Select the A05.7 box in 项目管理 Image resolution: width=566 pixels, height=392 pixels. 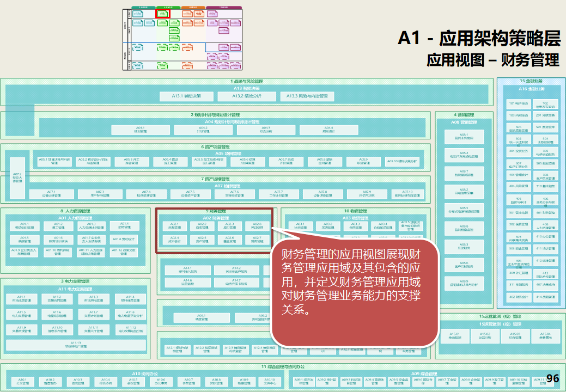[x=286, y=161]
